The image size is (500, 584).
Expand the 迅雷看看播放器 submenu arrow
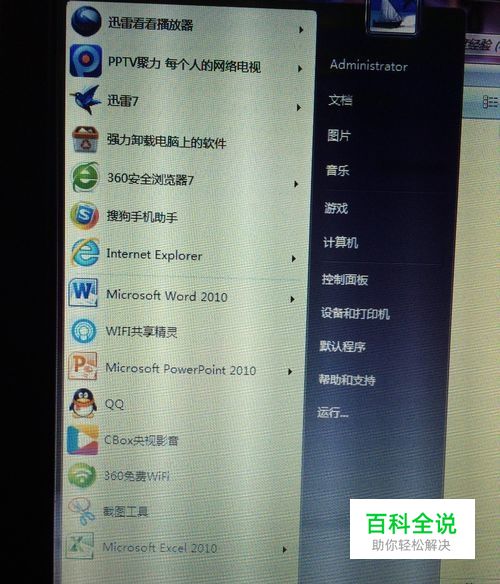click(301, 29)
